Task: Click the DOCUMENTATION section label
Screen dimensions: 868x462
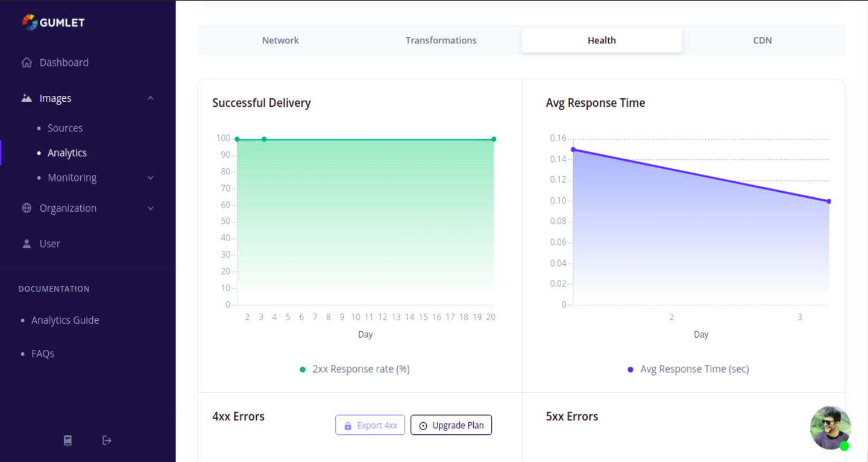Action: 54,289
